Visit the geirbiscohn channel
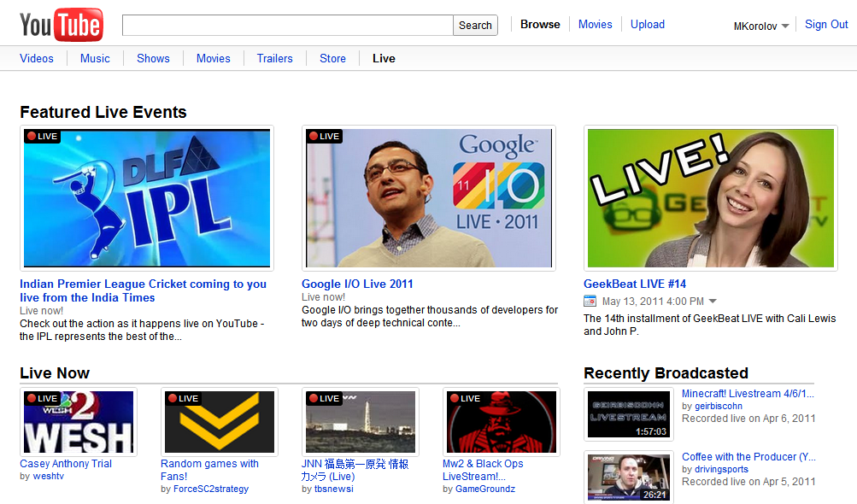Image resolution: width=857 pixels, height=504 pixels. [x=719, y=406]
